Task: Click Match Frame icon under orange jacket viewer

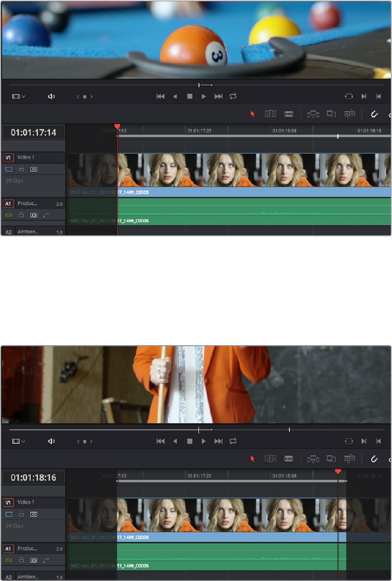Action: [349, 441]
